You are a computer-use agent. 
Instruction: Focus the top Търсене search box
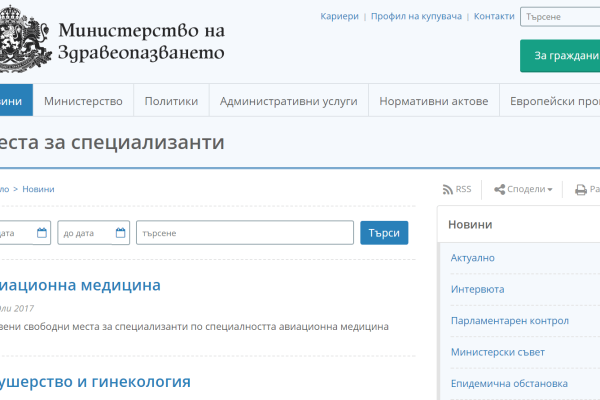pos(560,17)
